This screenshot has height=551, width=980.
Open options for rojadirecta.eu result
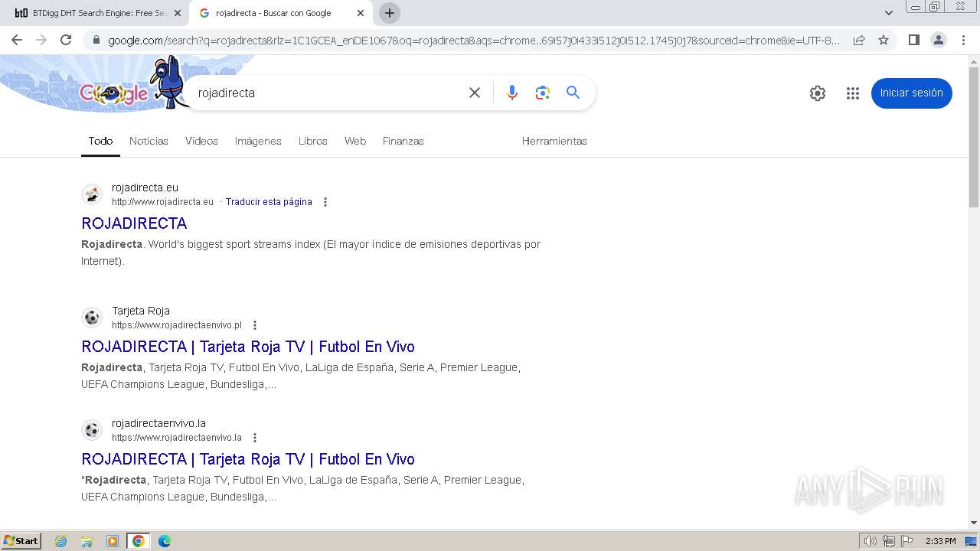(x=325, y=202)
